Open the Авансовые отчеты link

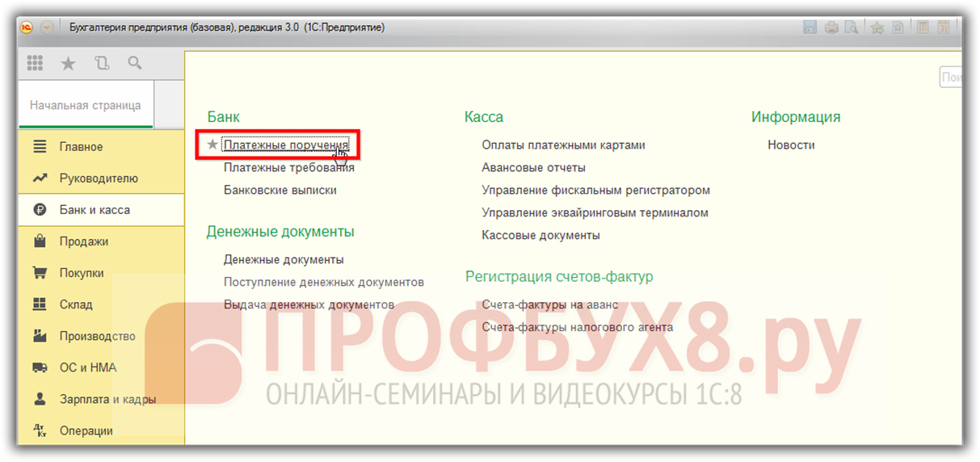(x=533, y=168)
